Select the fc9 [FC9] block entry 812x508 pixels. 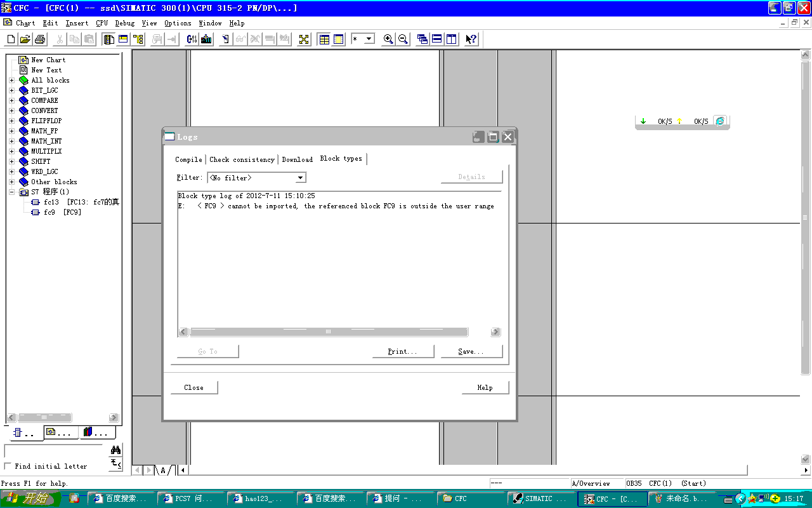(x=56, y=212)
